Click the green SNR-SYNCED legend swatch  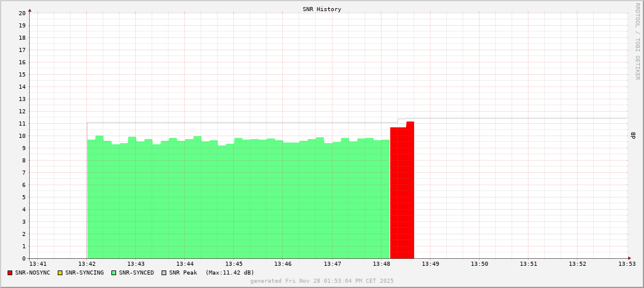click(114, 273)
